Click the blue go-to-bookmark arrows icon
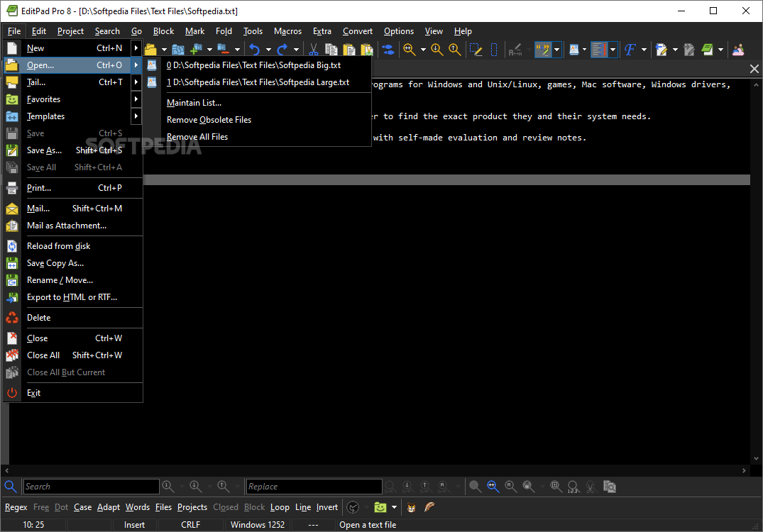The image size is (763, 532). [388, 49]
